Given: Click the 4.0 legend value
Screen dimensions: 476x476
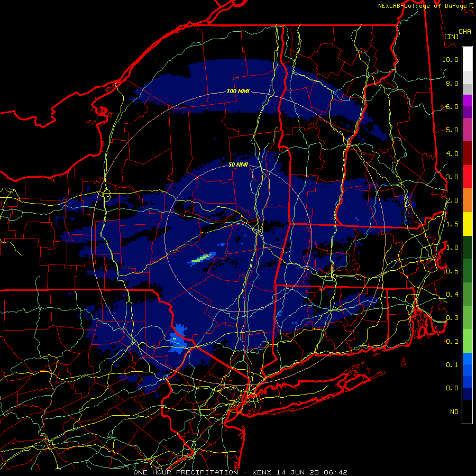Looking at the screenshot, I should pos(452,153).
